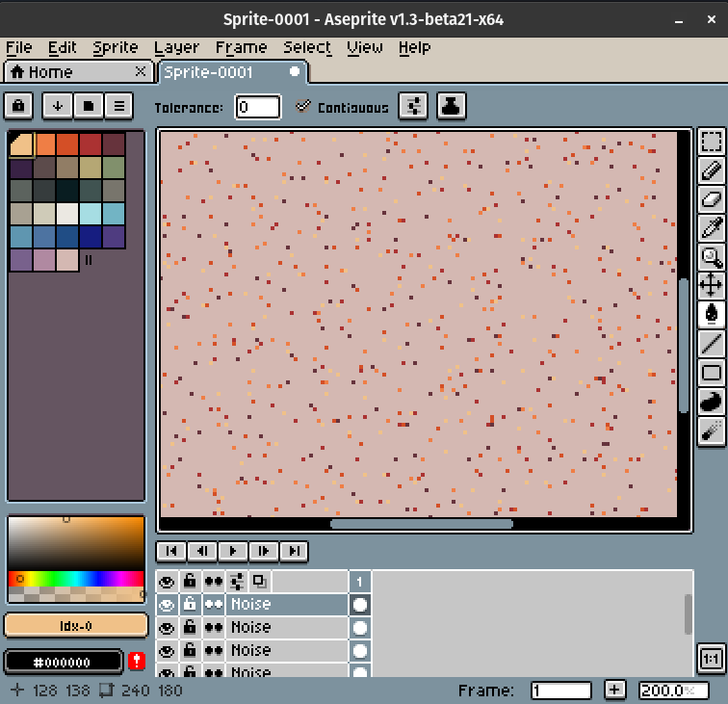The image size is (728, 704).
Task: Click the #000000 background color button
Action: pos(64,662)
